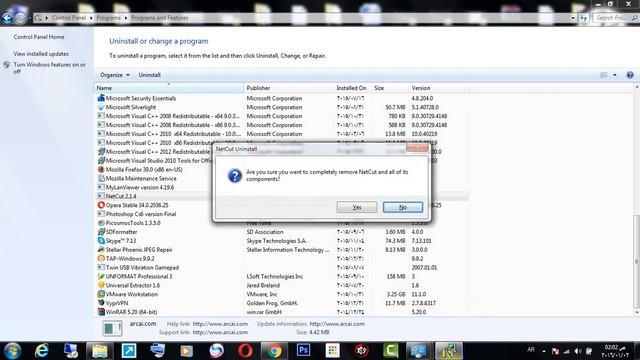The image size is (640, 360).
Task: Click the AR language indicator
Action: pos(531,350)
